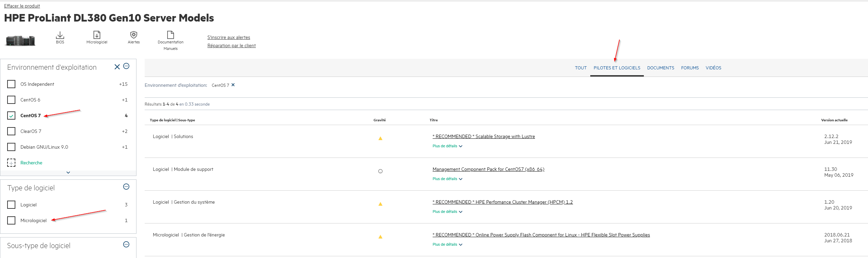Click the Gravité column header

click(x=379, y=120)
